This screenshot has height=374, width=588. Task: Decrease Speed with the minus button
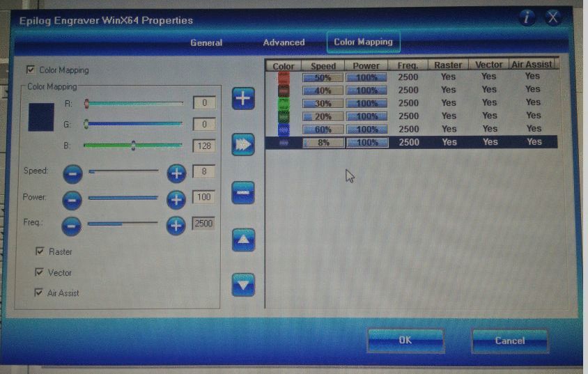(72, 174)
